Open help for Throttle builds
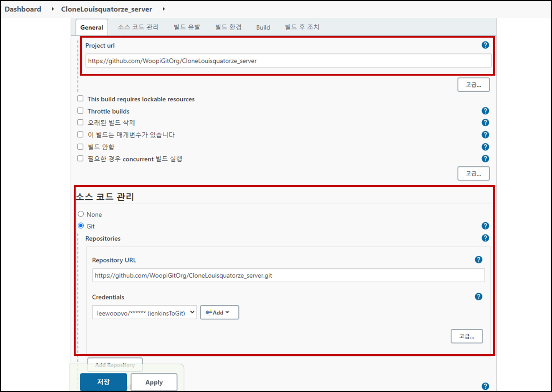552x392 pixels. (x=485, y=111)
